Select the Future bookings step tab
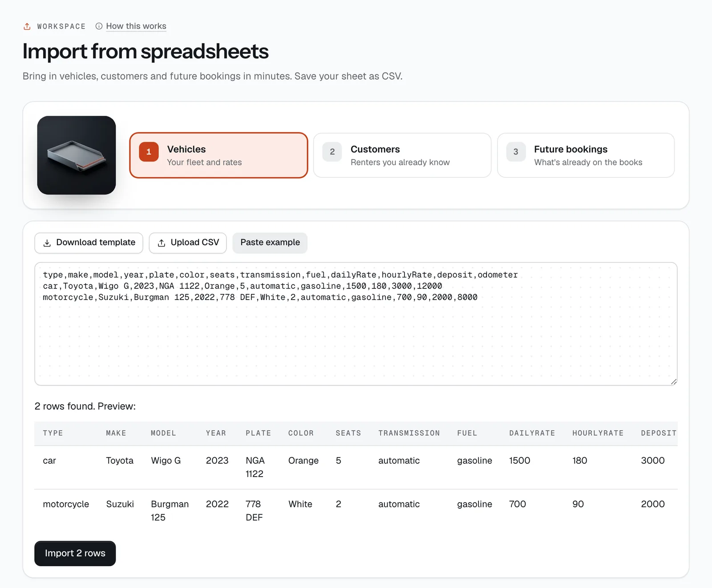712x588 pixels. coord(586,155)
